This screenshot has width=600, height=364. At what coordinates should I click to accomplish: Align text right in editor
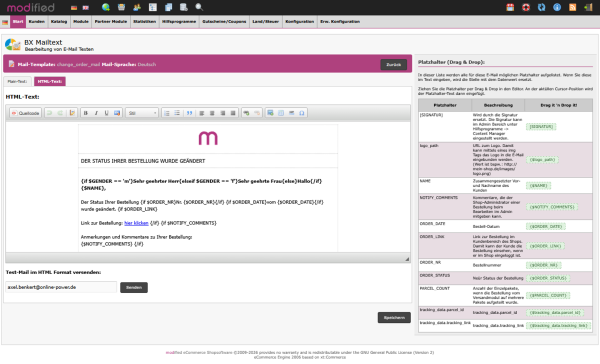point(223,113)
